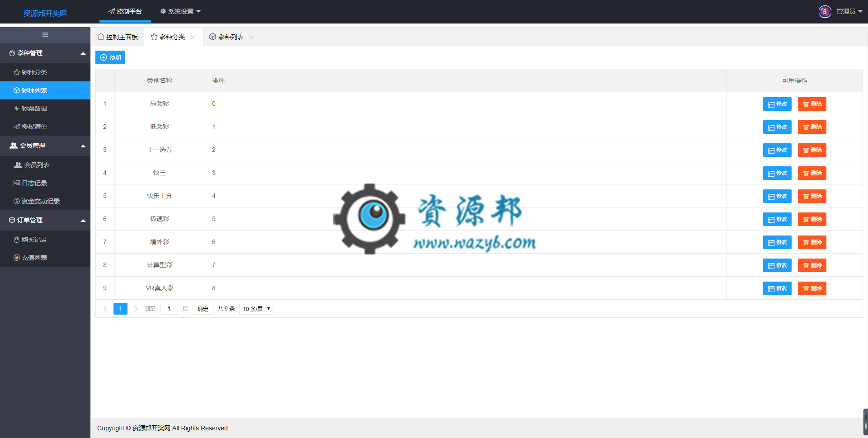Collapse sidebar with hamburger icon
This screenshot has width=868, height=438.
click(x=45, y=35)
